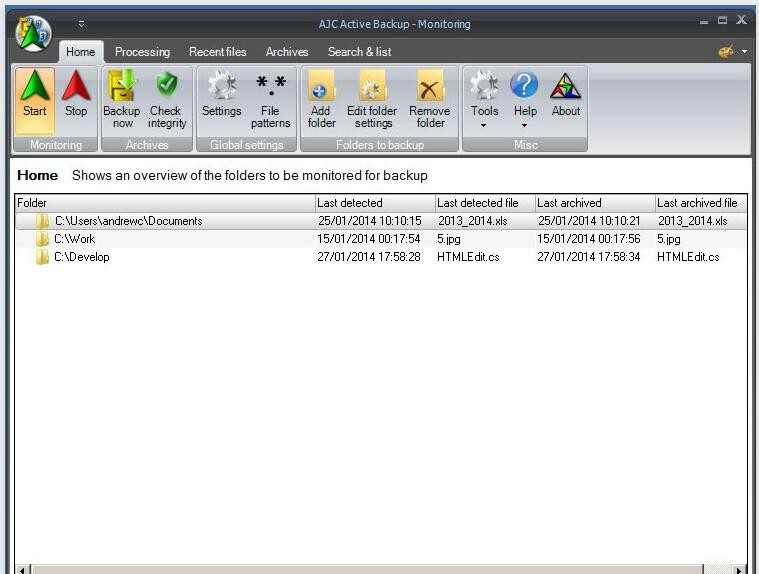Click the 27/01/2014 17:58:34 archived time
This screenshot has height=574, width=759.
589,257
